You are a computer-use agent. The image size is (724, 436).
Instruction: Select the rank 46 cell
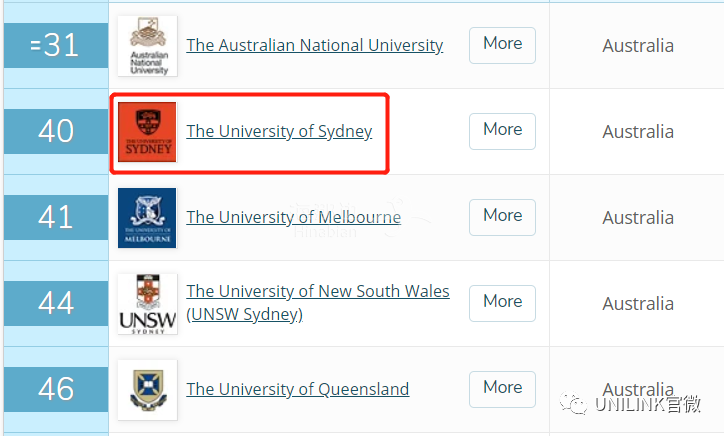[56, 389]
